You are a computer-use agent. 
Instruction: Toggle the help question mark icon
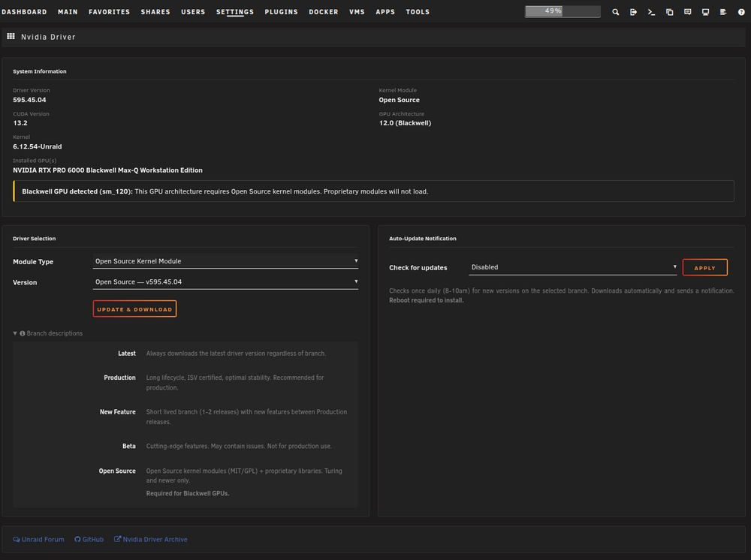point(741,12)
